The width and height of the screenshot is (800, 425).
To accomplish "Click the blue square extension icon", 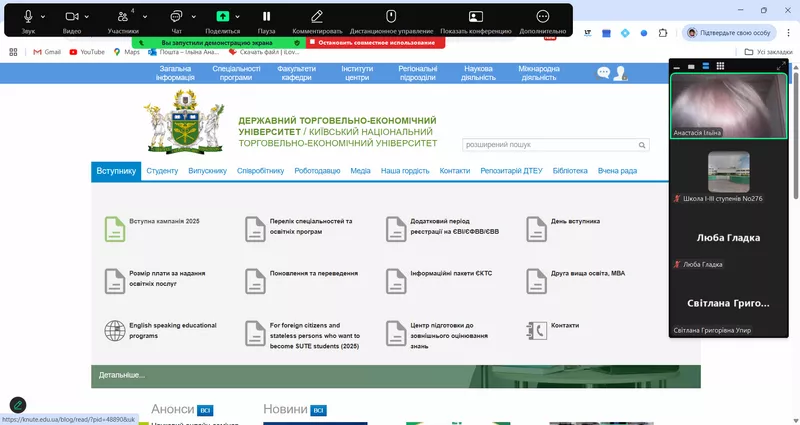I will tap(606, 33).
